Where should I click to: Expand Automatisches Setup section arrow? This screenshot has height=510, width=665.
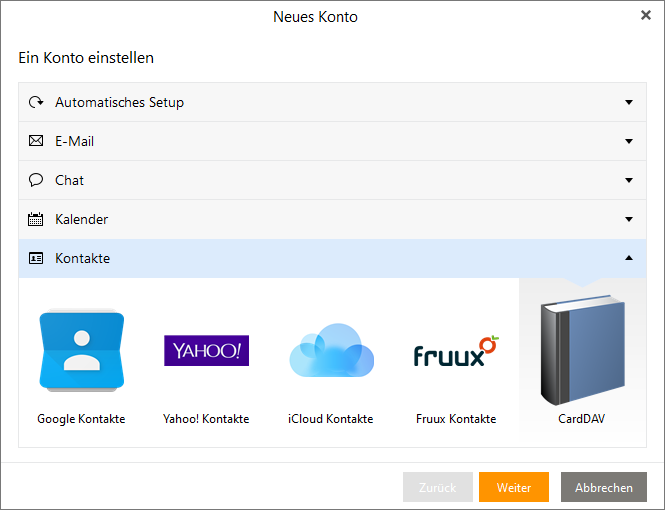(x=629, y=102)
